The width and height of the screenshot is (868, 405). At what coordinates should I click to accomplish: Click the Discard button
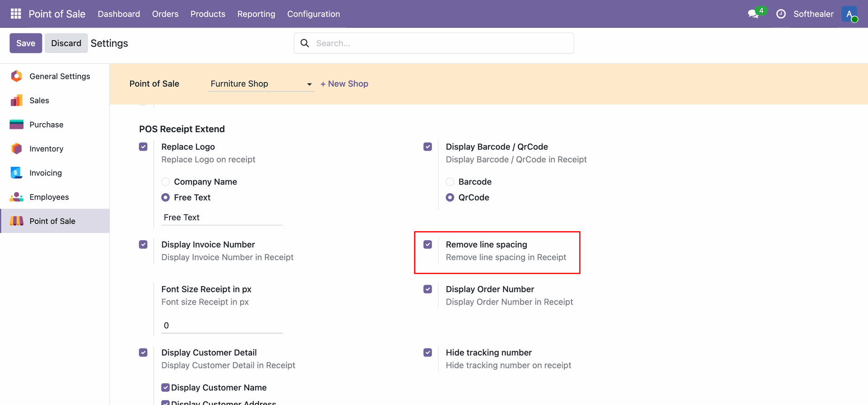pyautogui.click(x=66, y=43)
